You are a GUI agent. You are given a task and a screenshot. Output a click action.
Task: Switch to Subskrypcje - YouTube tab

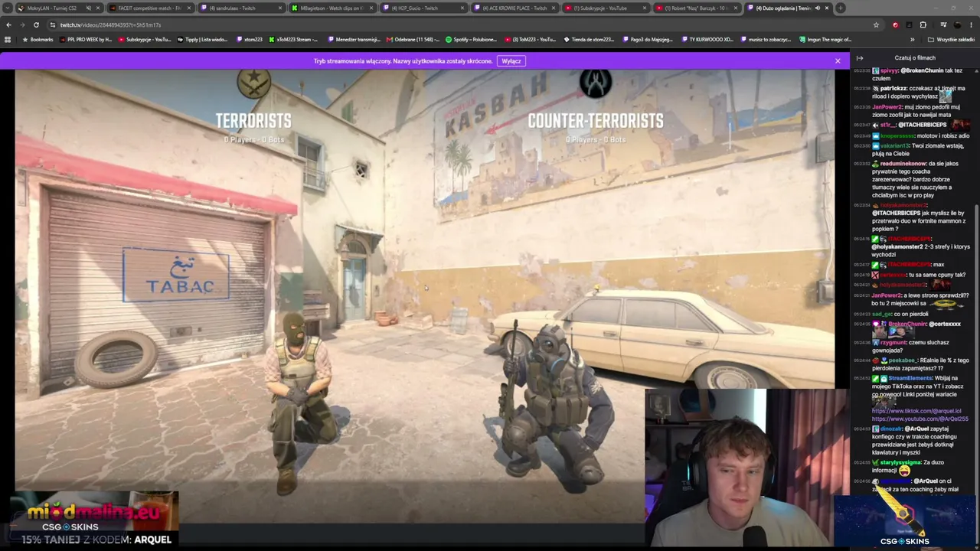[x=605, y=8]
